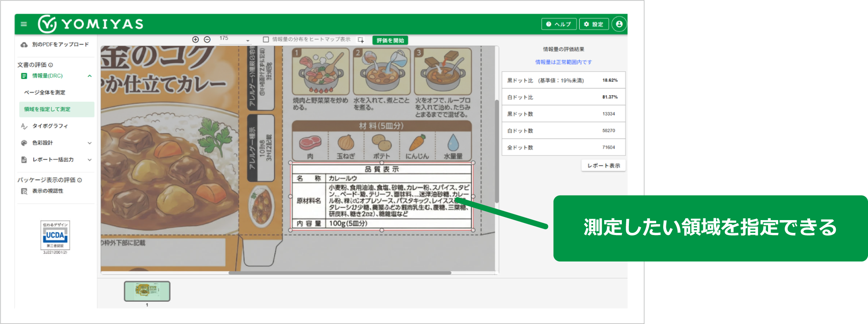Click info icon beside パッケージ表示の評価

click(x=80, y=180)
